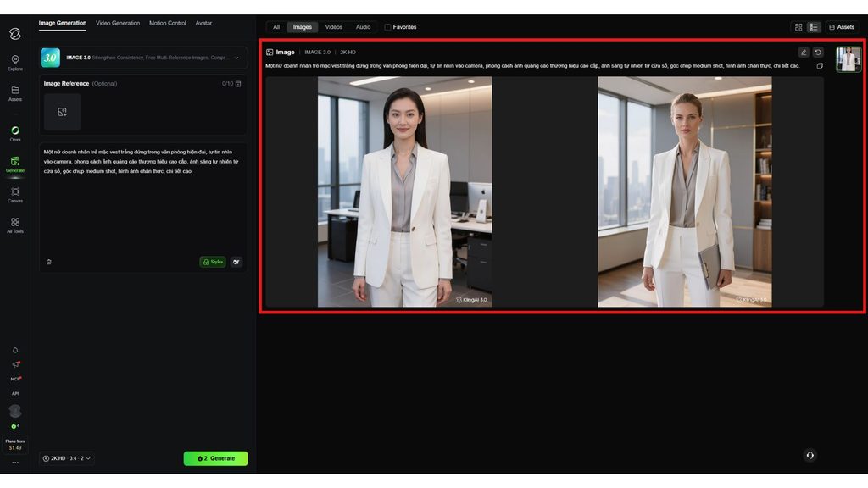Open the 2K HD 3:4 settings dropdown
This screenshot has width=868, height=488.
(x=66, y=458)
